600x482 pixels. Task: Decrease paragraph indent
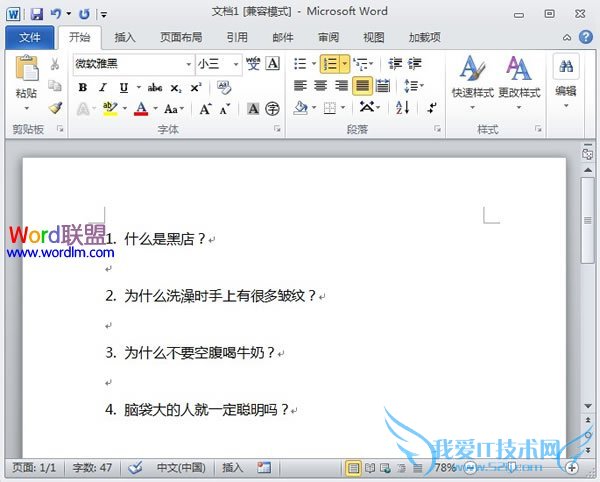pos(395,64)
